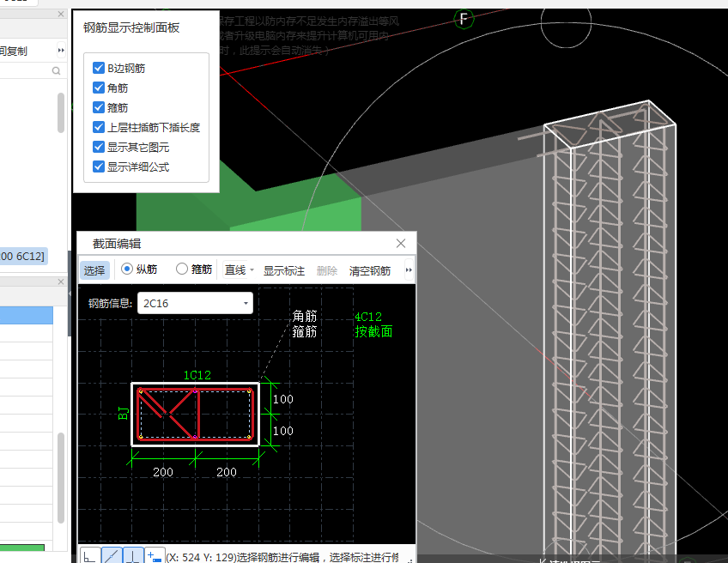The height and width of the screenshot is (563, 728).
Task: Select the 纵筋 radio button
Action: pos(127,269)
